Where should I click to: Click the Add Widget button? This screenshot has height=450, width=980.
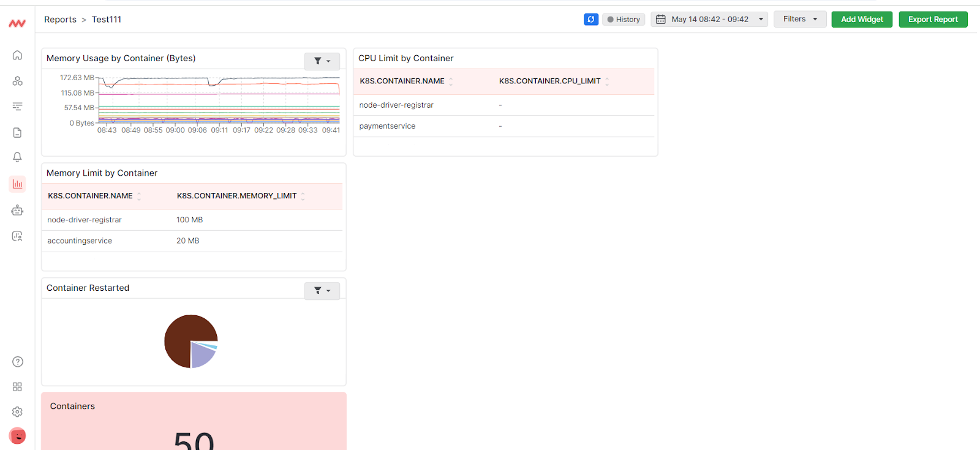(862, 20)
